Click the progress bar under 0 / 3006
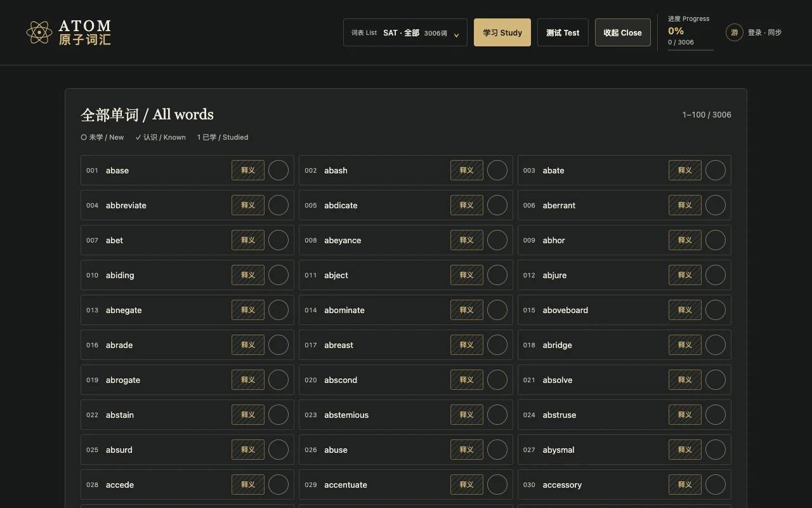The width and height of the screenshot is (812, 508). point(691,50)
